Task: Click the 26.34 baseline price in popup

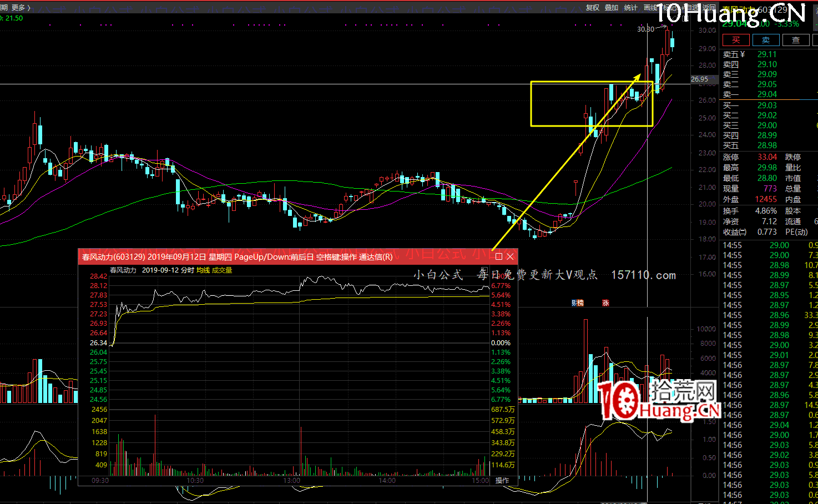Action: coord(99,343)
